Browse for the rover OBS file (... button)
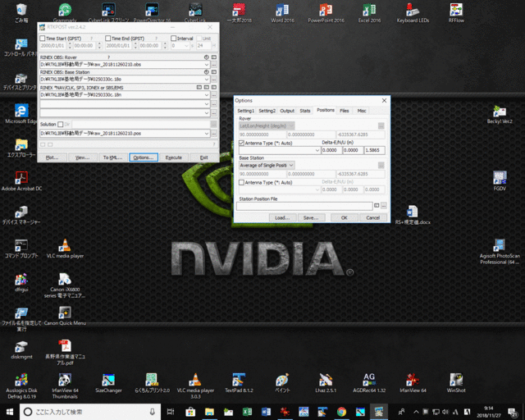Viewport: 525px width, 420px height. pyautogui.click(x=214, y=64)
